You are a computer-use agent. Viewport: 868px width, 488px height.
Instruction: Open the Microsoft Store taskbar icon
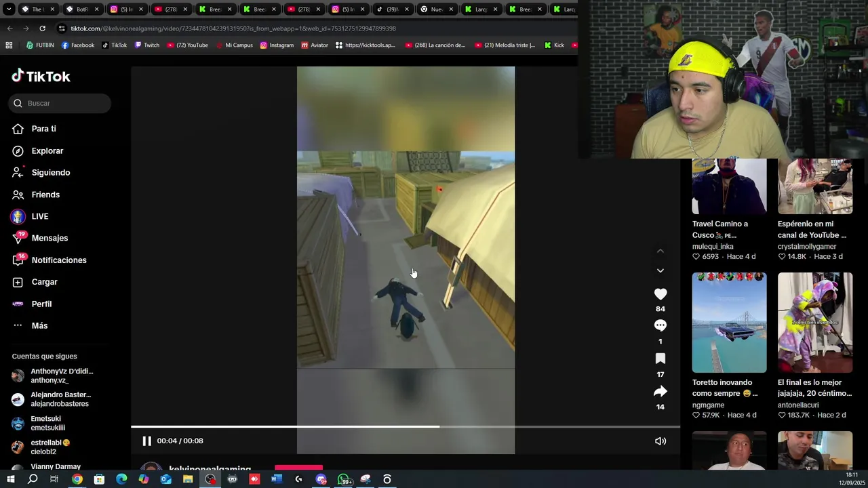pyautogui.click(x=100, y=479)
